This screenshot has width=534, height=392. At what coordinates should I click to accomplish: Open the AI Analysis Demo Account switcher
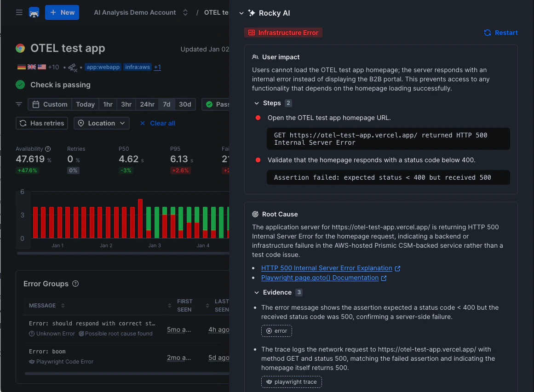click(x=185, y=12)
